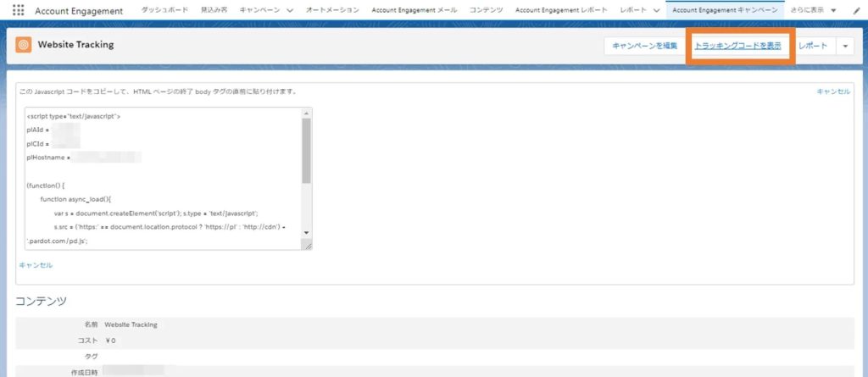Click code box scrollbar down arrow
This screenshot has width=868, height=377.
pos(307,233)
